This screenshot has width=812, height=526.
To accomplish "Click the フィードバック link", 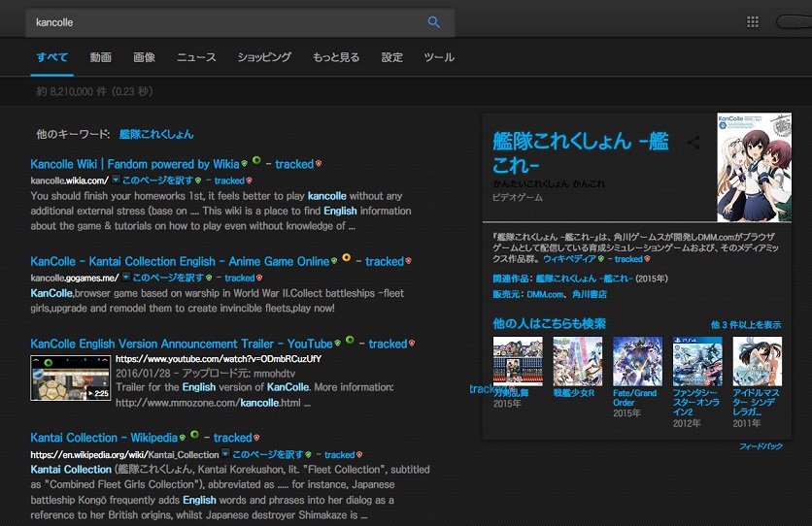I will [x=761, y=446].
